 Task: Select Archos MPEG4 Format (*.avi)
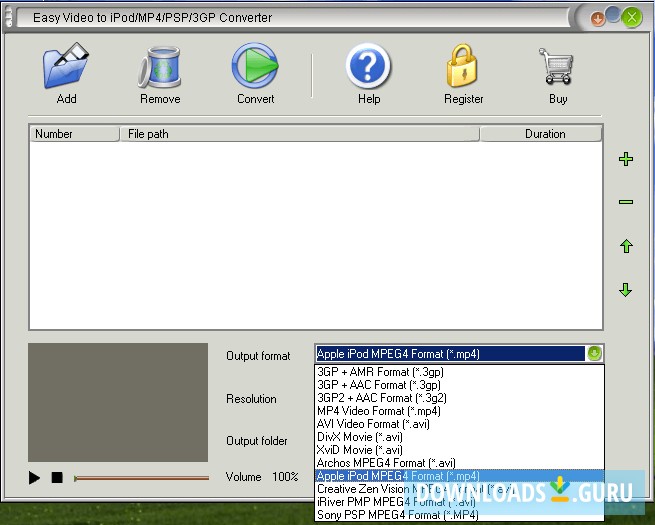point(459,463)
